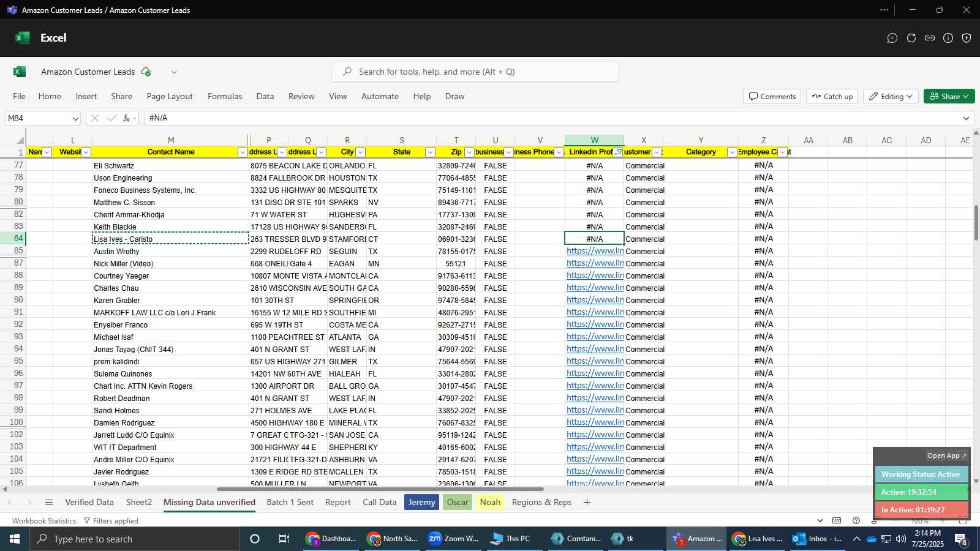Screen dimensions: 980x551
Task: Select cell containing Keith Blackie
Action: (x=170, y=227)
